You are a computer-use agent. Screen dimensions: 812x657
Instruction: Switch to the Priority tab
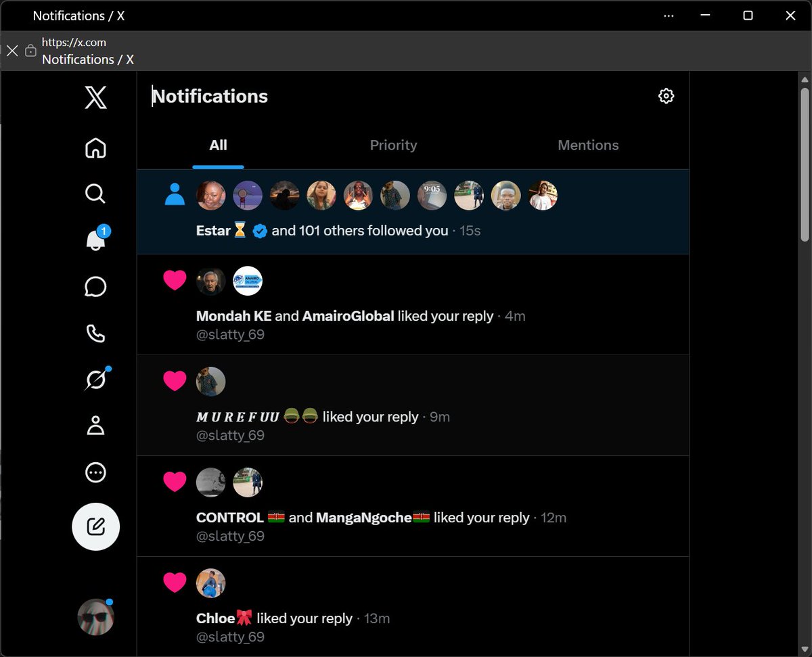393,145
